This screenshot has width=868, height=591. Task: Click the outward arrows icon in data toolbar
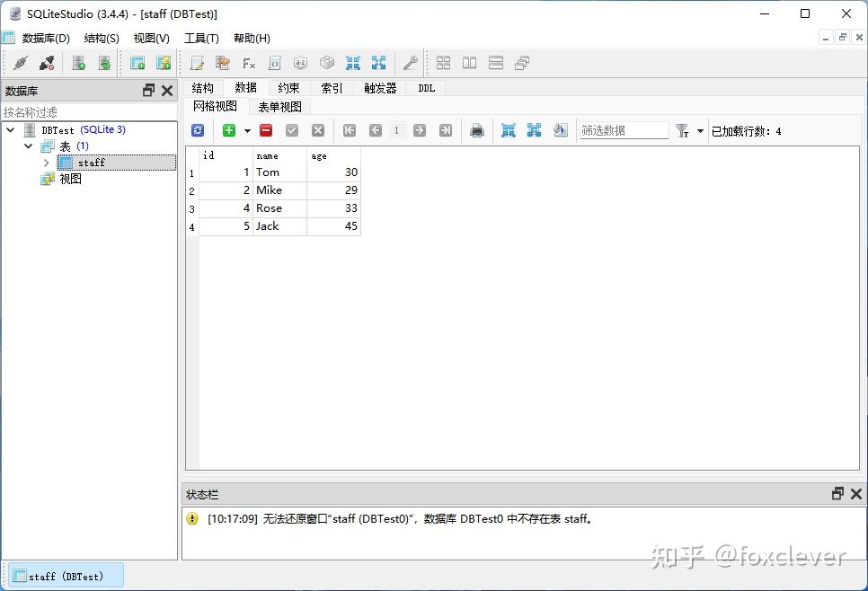point(535,130)
